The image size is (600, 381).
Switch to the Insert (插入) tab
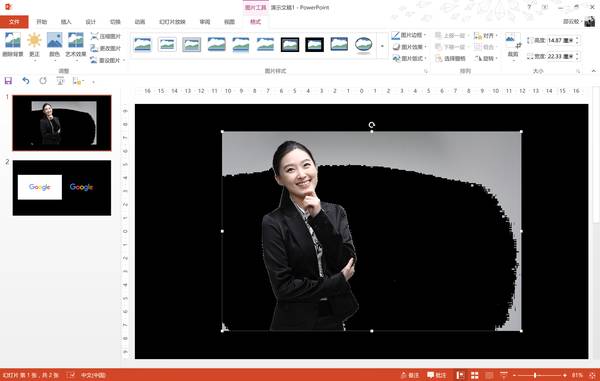click(66, 22)
